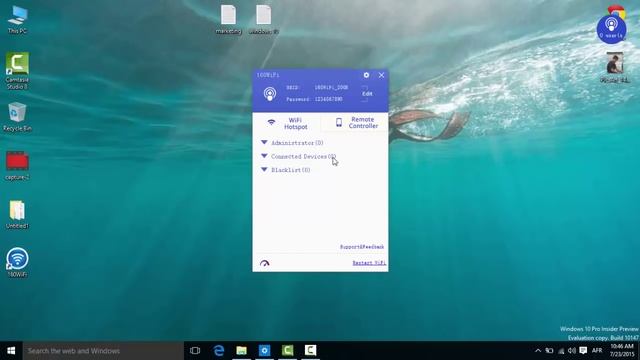
Task: Click the Search the web and Windows box
Action: pos(103,351)
